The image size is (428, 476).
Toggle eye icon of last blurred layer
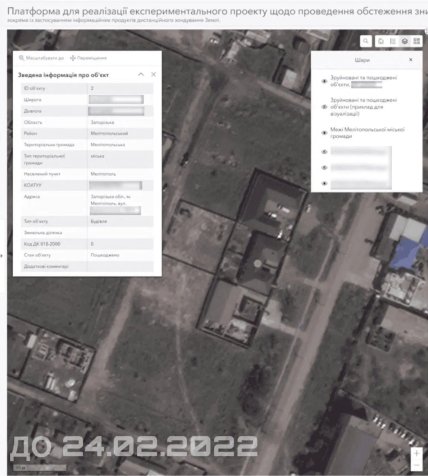pyautogui.click(x=324, y=183)
